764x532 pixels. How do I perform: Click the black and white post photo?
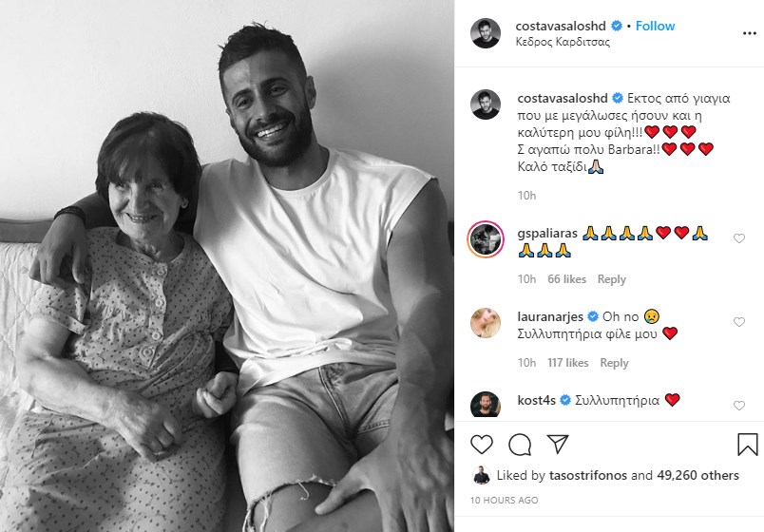click(x=227, y=266)
